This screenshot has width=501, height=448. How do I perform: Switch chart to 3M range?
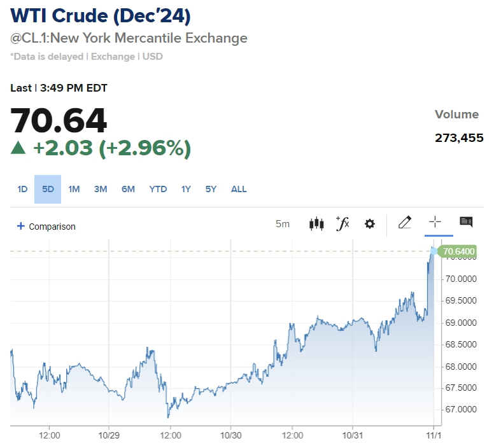pyautogui.click(x=101, y=189)
